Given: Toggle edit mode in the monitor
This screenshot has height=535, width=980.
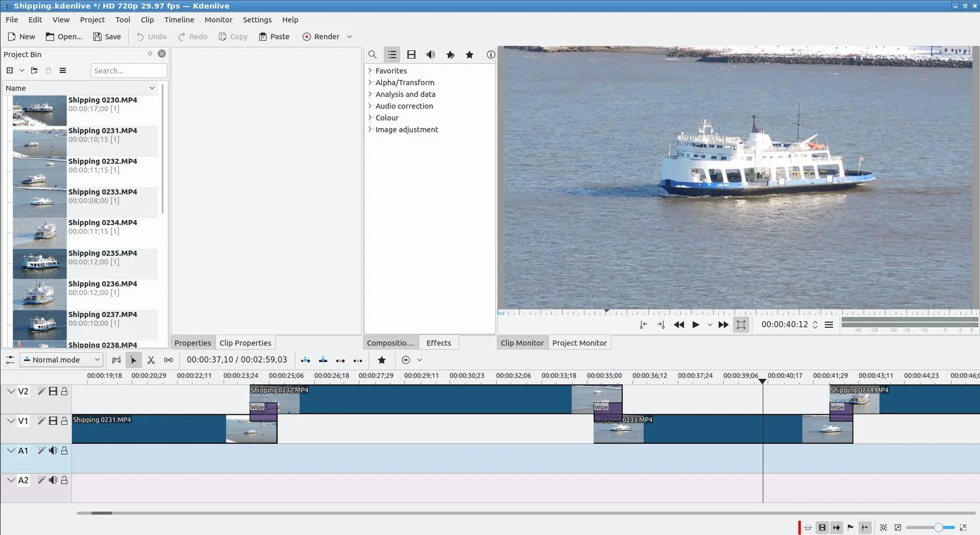Looking at the screenshot, I should 741,325.
